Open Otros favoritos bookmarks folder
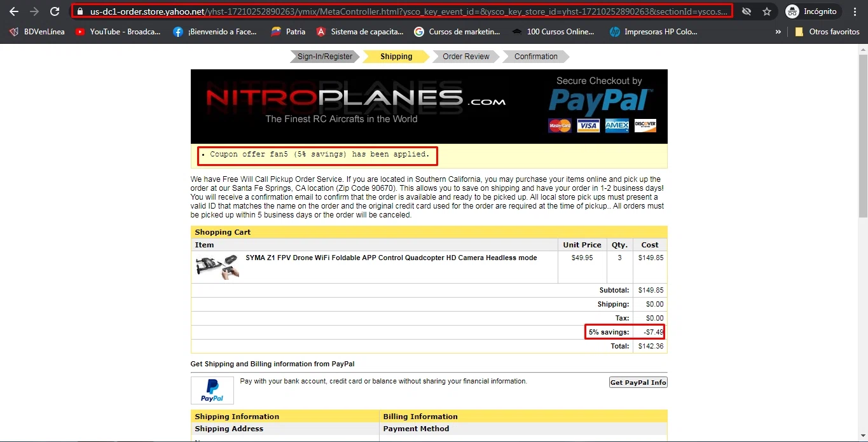This screenshot has height=442, width=868. pyautogui.click(x=827, y=31)
